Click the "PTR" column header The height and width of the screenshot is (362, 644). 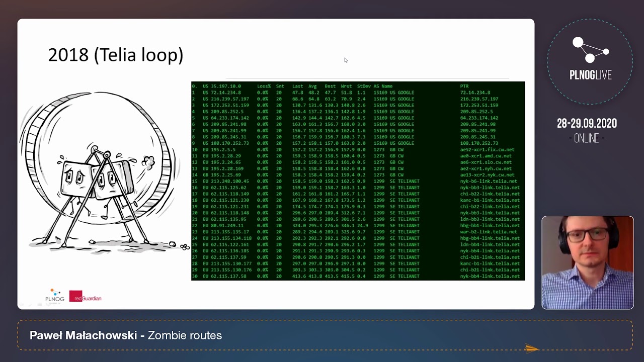(464, 86)
